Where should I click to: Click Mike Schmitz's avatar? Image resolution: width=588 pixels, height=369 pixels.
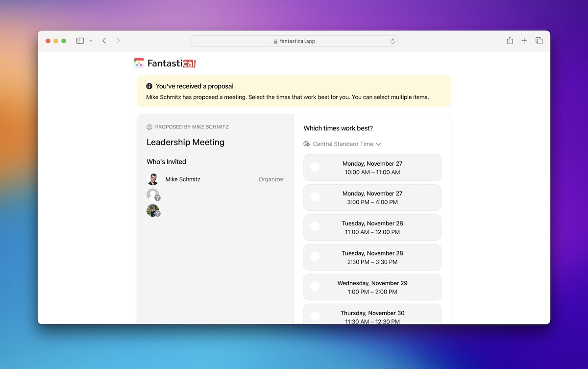click(x=153, y=179)
